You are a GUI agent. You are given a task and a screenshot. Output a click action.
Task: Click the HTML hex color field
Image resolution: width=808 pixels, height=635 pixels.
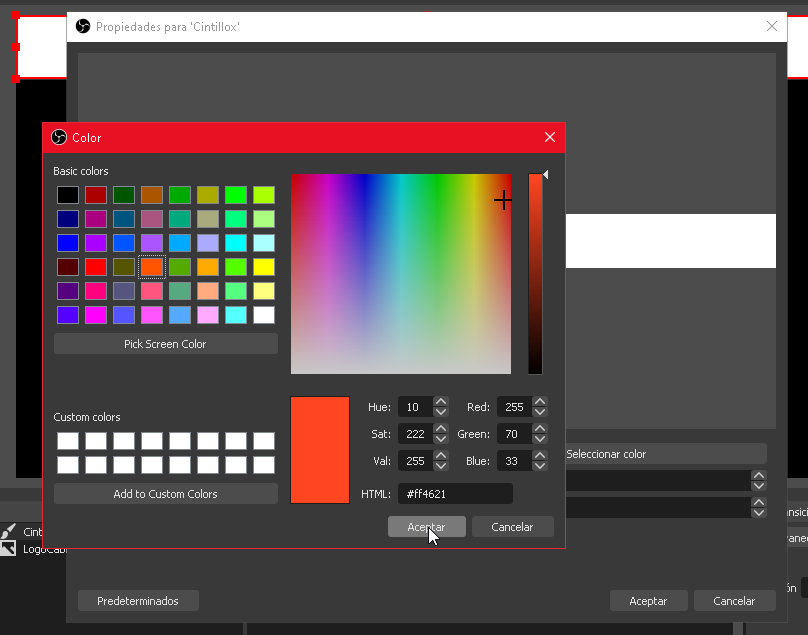(x=456, y=494)
